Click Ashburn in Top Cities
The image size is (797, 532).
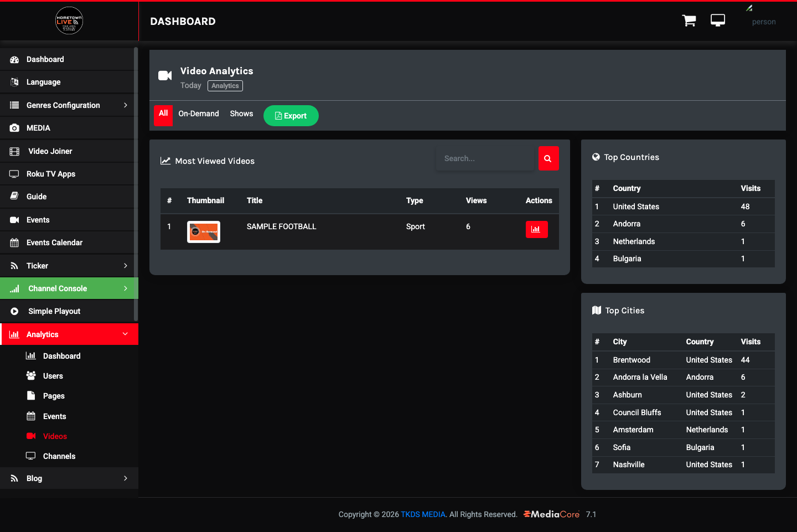[627, 395]
